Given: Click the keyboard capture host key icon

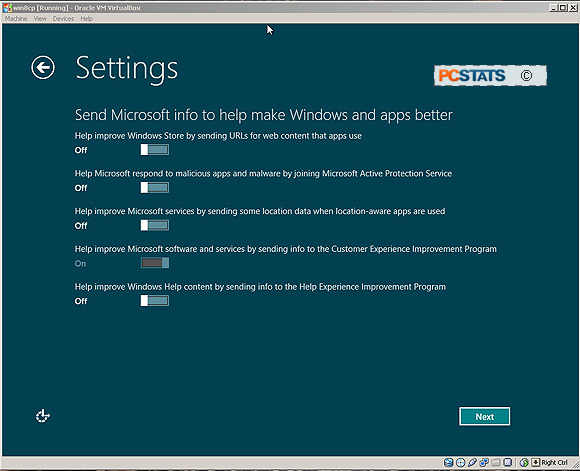Looking at the screenshot, I should (536, 462).
